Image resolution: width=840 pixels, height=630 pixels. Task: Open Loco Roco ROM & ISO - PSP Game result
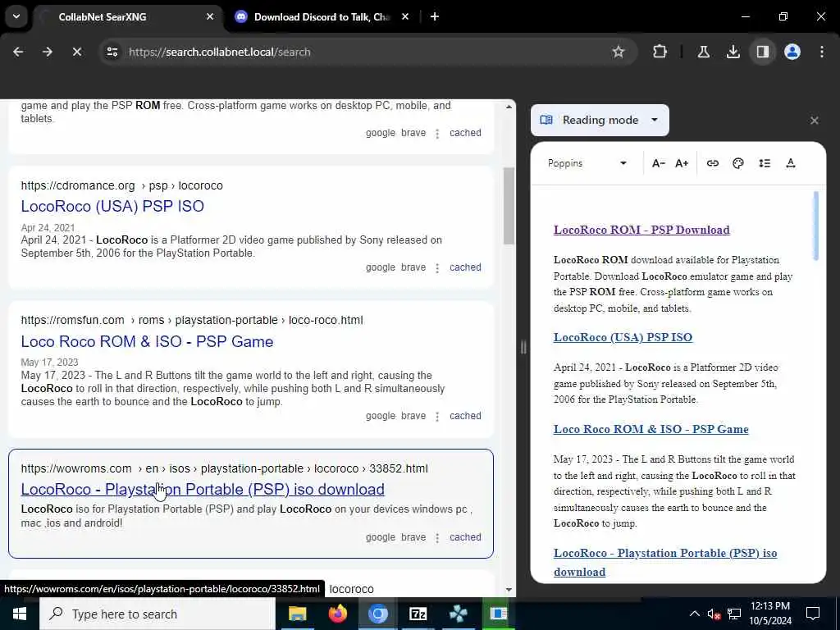148,342
